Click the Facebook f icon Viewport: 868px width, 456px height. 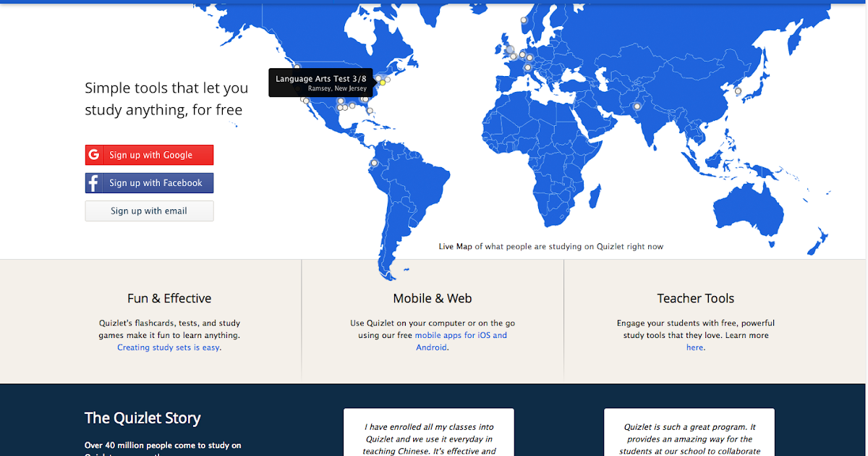pos(94,183)
